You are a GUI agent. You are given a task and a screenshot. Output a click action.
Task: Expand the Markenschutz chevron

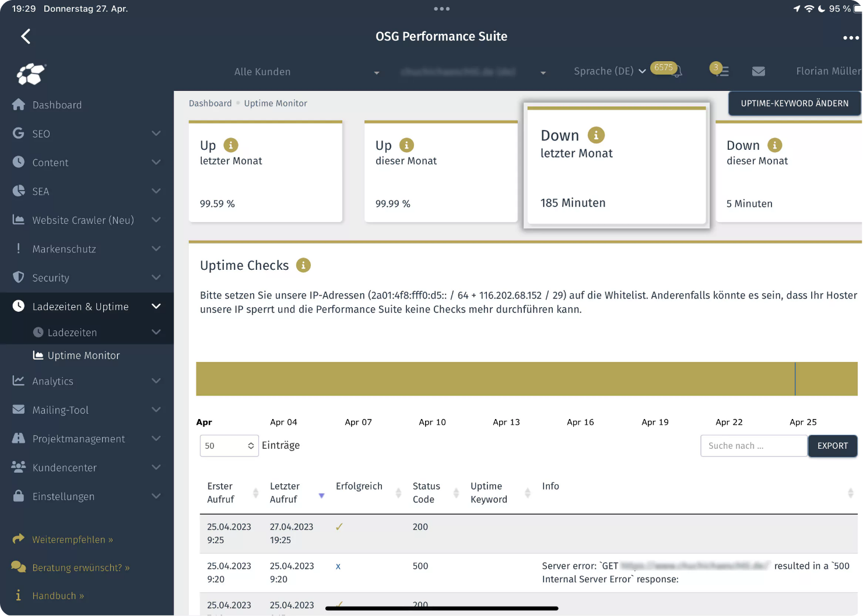[x=156, y=248]
